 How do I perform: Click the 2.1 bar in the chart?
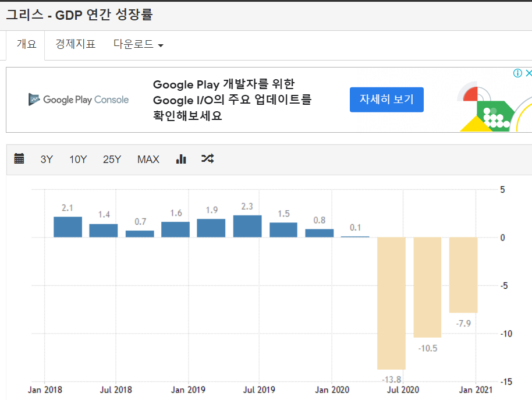tap(68, 227)
